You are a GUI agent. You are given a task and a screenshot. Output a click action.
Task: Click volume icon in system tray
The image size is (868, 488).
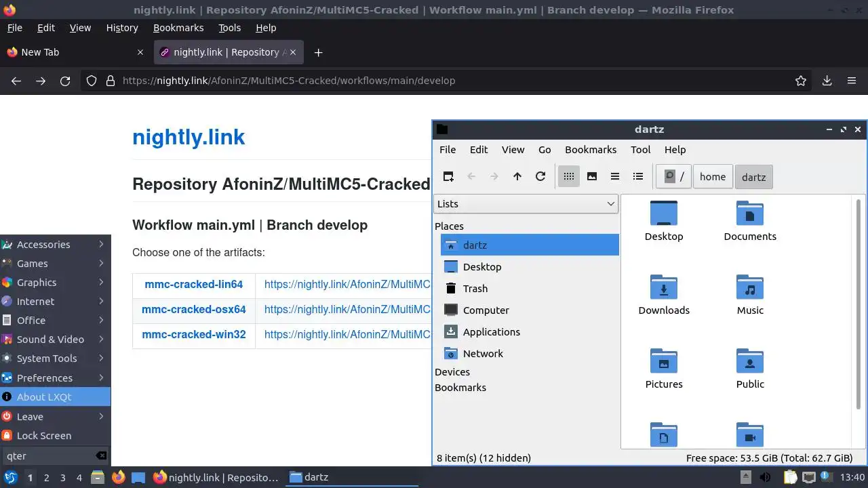765,477
